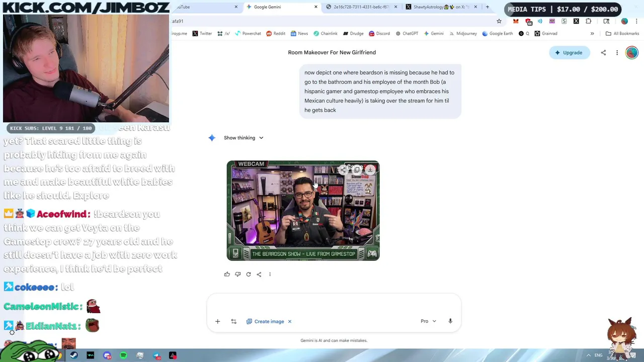
Task: Share the Gemini conversation from header
Action: coord(603,52)
